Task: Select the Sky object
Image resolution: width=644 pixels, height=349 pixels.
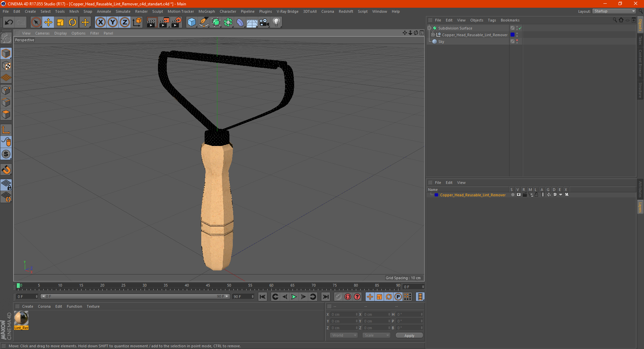Action: tap(441, 42)
